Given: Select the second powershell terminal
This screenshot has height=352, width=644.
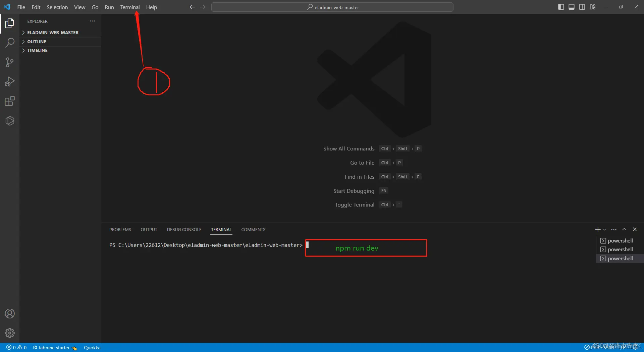Looking at the screenshot, I should click(620, 250).
